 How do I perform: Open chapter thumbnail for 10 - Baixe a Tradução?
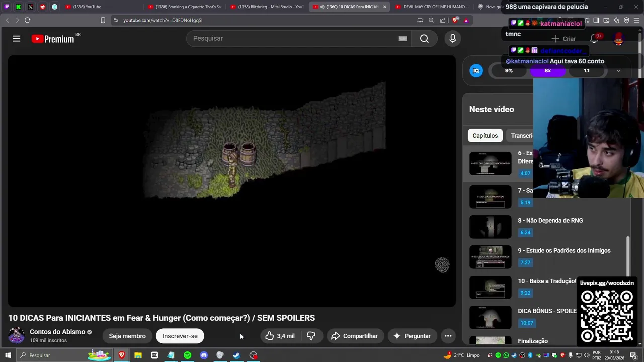pyautogui.click(x=490, y=287)
